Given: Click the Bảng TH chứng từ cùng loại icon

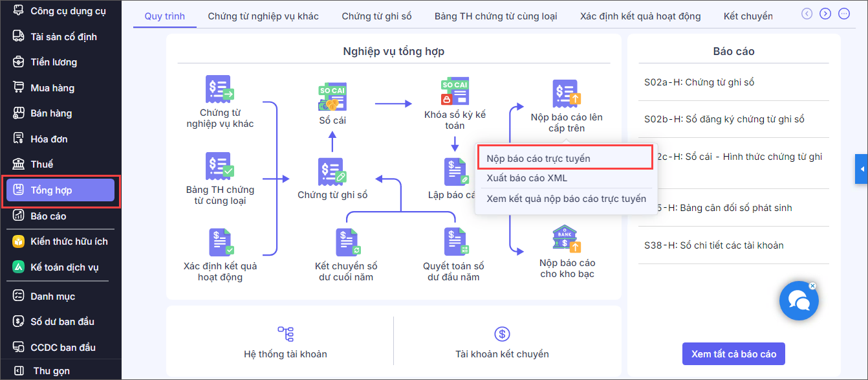Looking at the screenshot, I should (x=220, y=167).
